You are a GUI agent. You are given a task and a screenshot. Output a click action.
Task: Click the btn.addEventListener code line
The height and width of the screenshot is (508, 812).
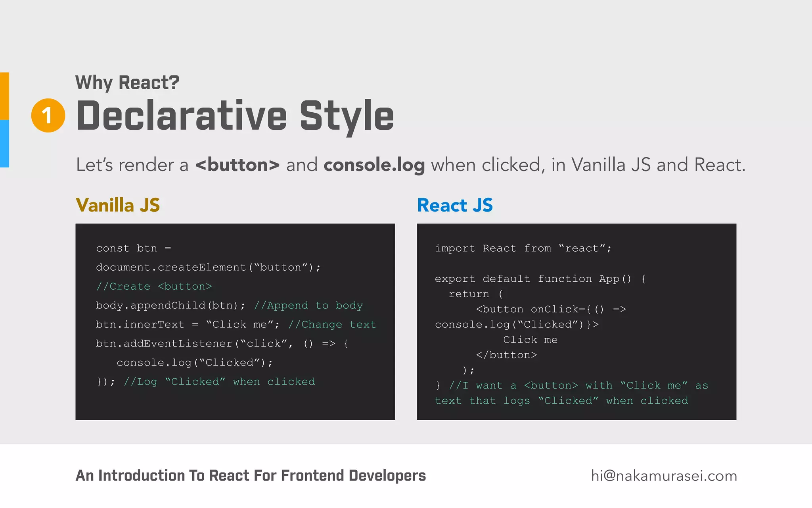222,344
